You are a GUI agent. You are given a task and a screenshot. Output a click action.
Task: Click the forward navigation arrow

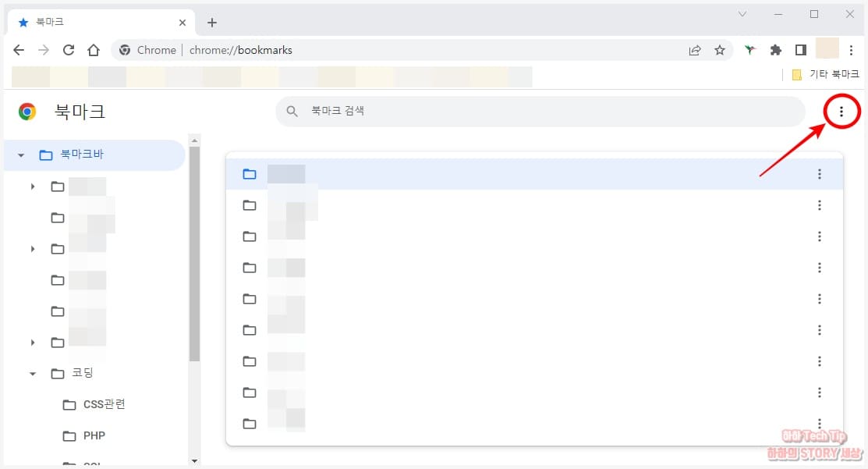[x=42, y=50]
